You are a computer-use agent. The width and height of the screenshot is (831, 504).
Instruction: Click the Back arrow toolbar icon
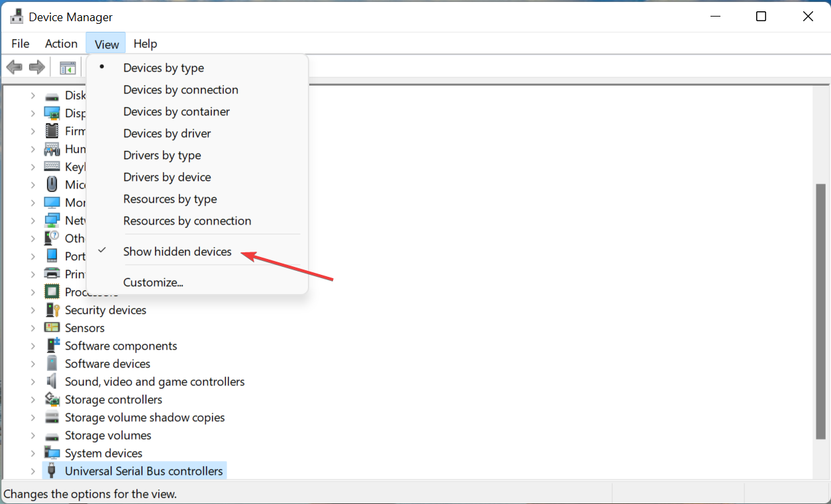(14, 67)
